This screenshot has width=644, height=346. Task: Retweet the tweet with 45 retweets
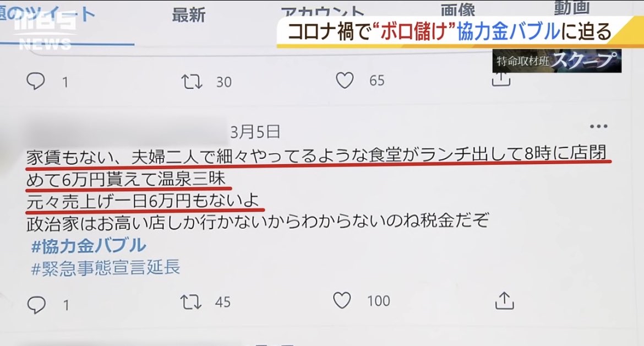(x=192, y=302)
